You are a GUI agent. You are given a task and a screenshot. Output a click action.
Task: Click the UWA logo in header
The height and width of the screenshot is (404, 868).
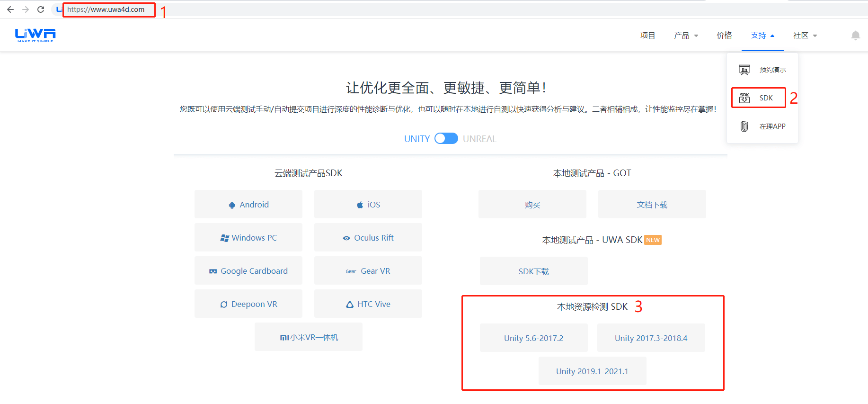[x=35, y=35]
